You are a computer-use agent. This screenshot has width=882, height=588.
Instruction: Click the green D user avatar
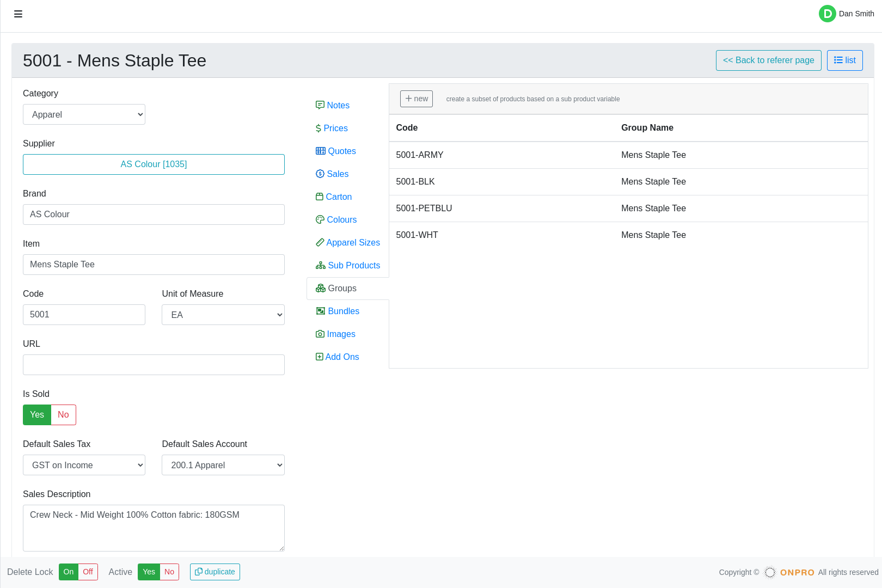pyautogui.click(x=827, y=14)
